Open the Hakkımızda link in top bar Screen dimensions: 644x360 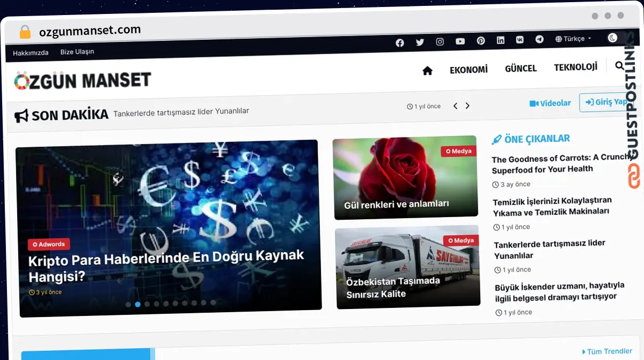(31, 53)
